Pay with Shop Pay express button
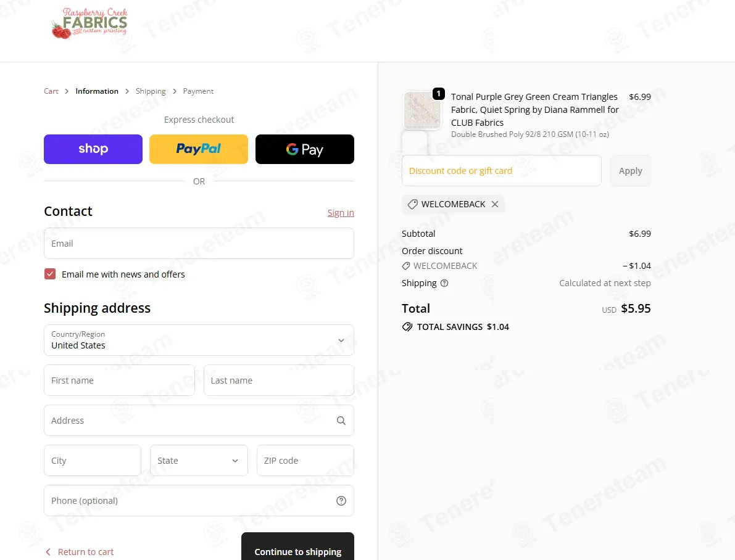The width and height of the screenshot is (735, 560). 93,149
